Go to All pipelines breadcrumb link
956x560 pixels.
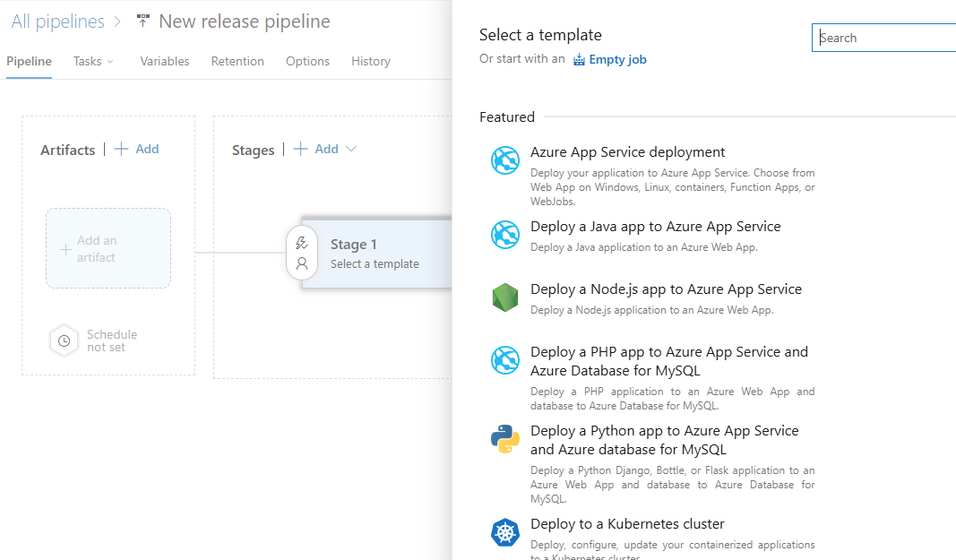click(x=58, y=22)
